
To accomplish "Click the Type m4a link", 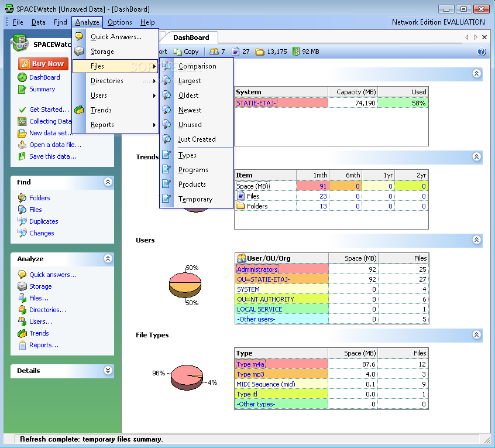I will 250,364.
